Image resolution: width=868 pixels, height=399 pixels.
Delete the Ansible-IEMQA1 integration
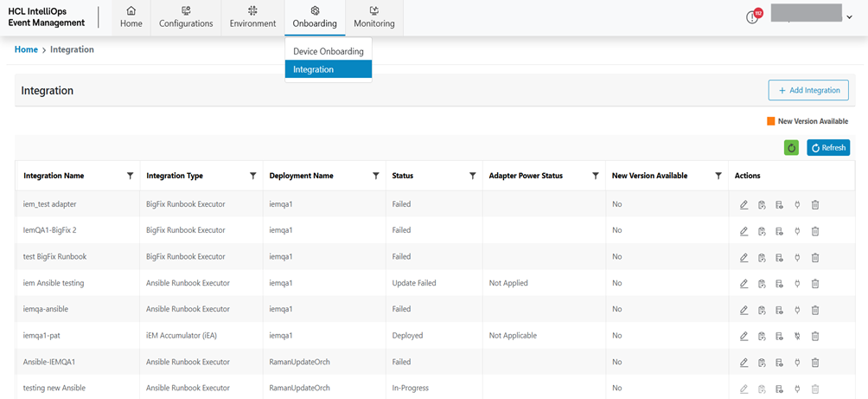(815, 363)
